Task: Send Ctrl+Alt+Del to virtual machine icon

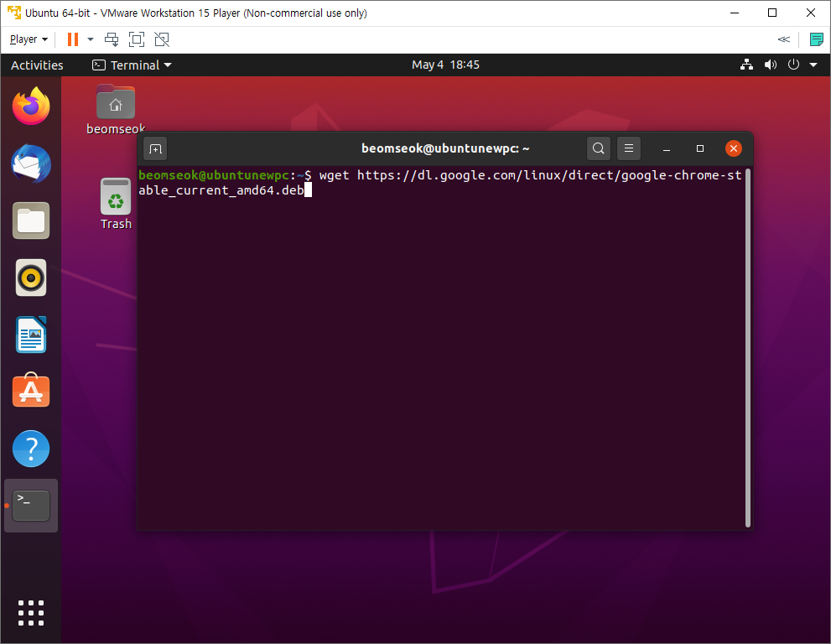Action: click(112, 39)
